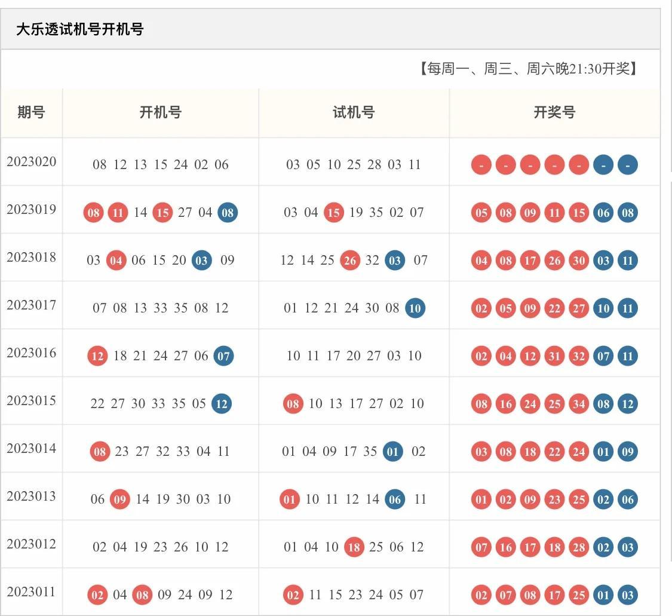Click red ball 08 in 2023014 开机号

(x=100, y=451)
